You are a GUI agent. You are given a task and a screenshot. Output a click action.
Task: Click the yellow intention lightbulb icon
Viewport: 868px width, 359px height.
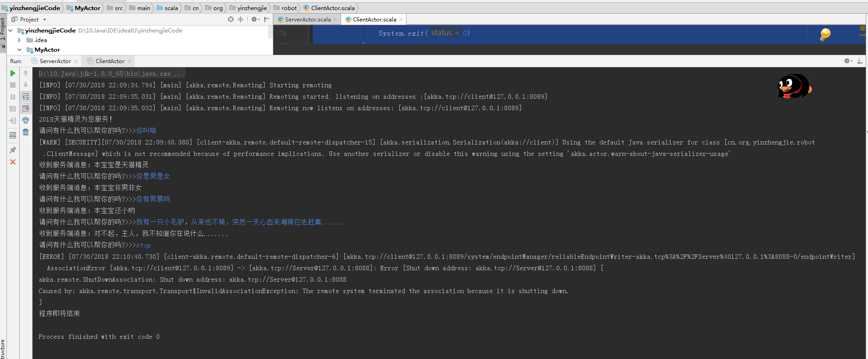[825, 34]
